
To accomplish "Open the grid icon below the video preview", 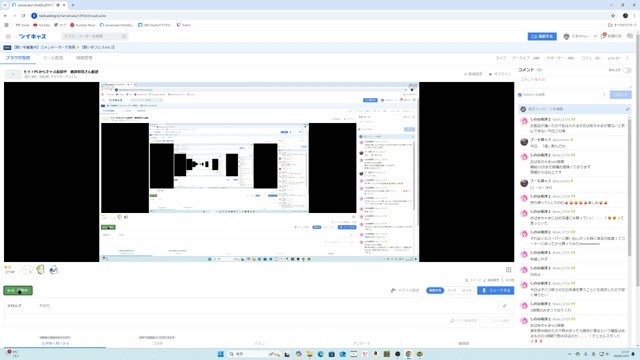I will coord(509,269).
